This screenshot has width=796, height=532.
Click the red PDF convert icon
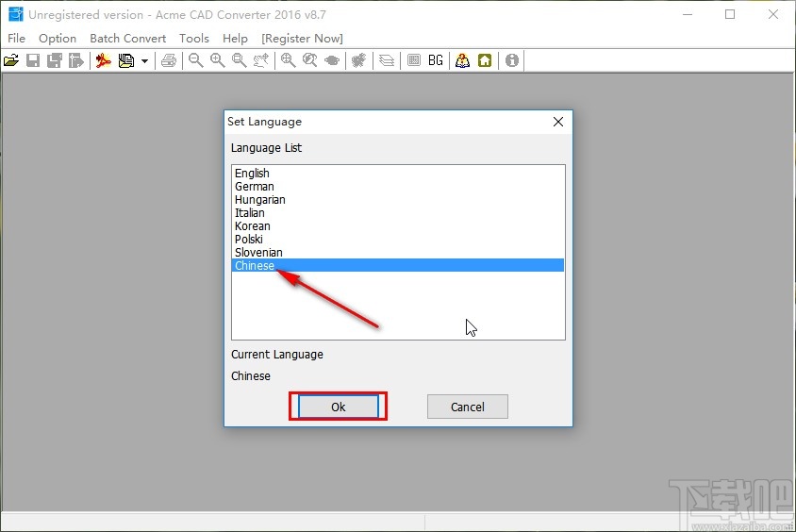click(104, 60)
